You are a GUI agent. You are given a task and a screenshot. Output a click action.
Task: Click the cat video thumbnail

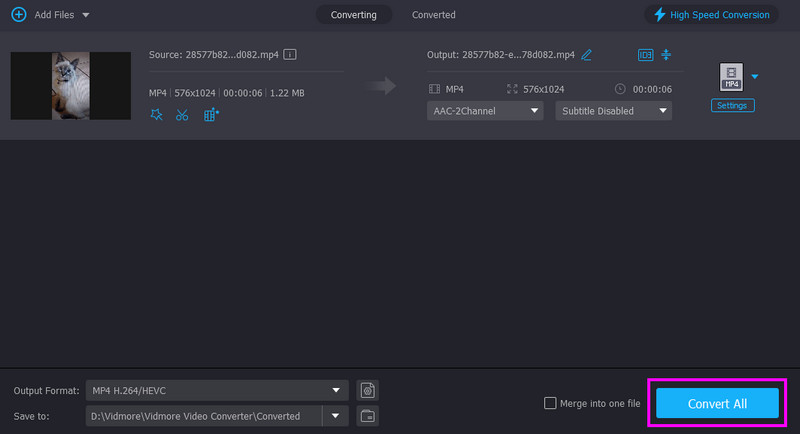70,86
